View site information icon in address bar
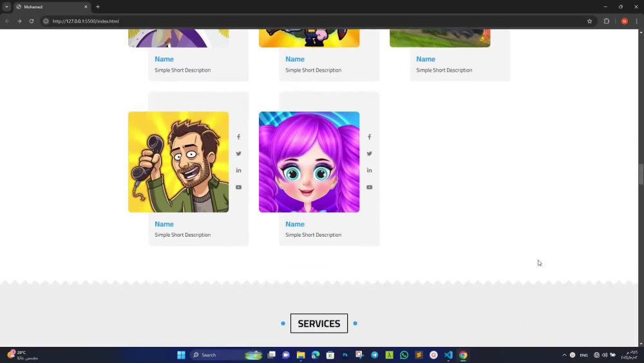 [x=46, y=21]
